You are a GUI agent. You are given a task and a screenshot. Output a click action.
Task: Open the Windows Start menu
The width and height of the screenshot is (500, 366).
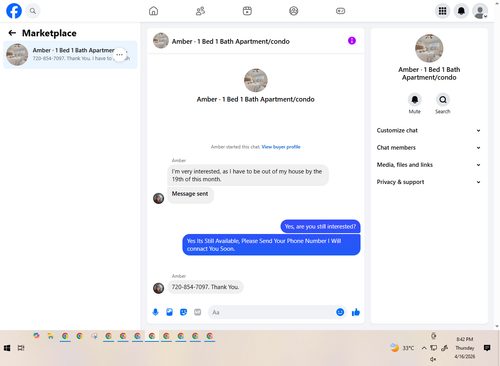7,348
